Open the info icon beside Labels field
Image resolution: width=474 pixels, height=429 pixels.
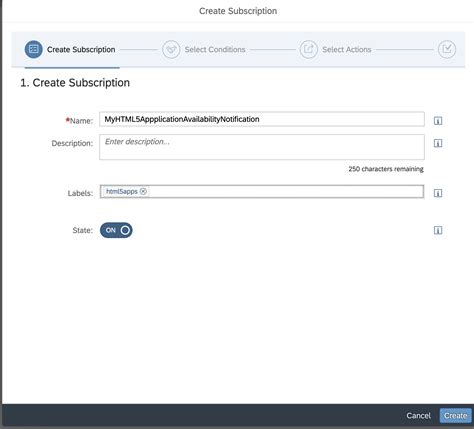[438, 193]
